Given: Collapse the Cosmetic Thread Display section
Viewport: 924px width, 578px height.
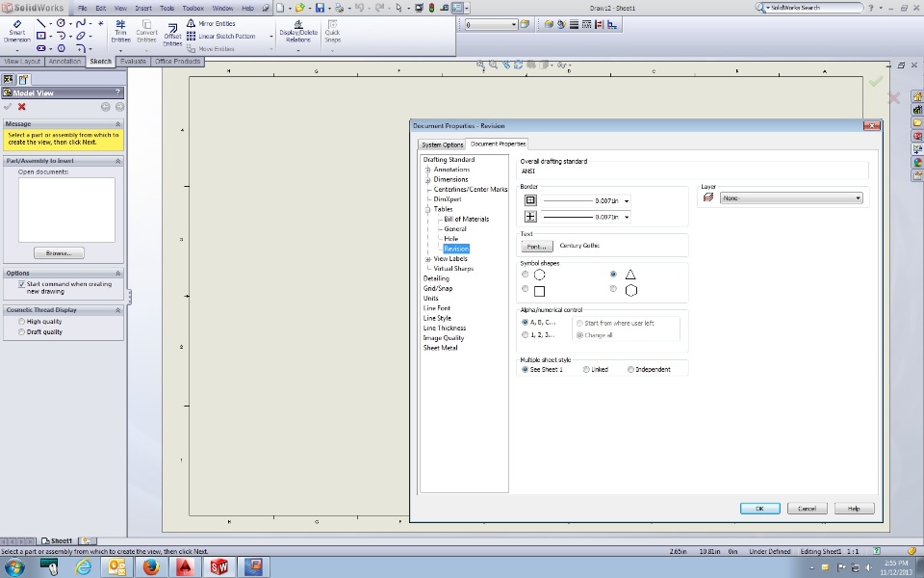Looking at the screenshot, I should (117, 310).
